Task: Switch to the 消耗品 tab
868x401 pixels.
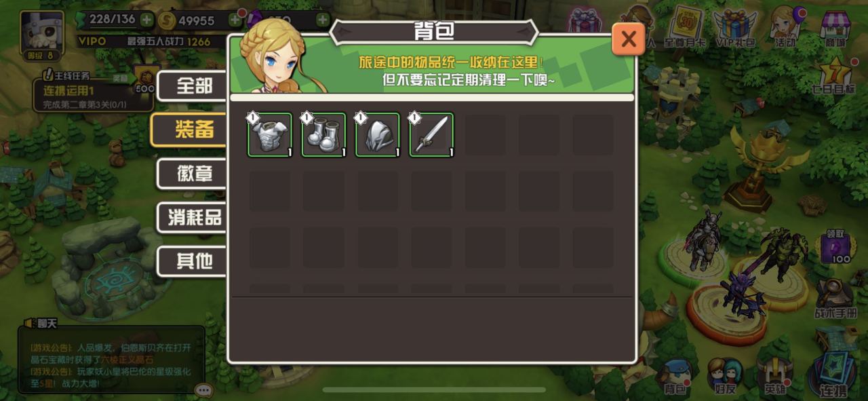Action: pyautogui.click(x=194, y=218)
